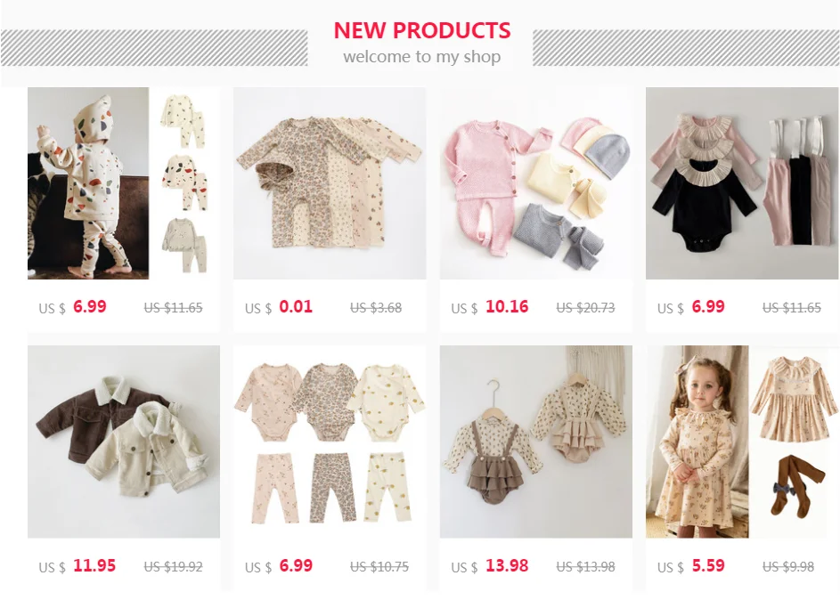840x616 pixels.
Task: Select the US $5.59 dress price
Action: point(691,566)
